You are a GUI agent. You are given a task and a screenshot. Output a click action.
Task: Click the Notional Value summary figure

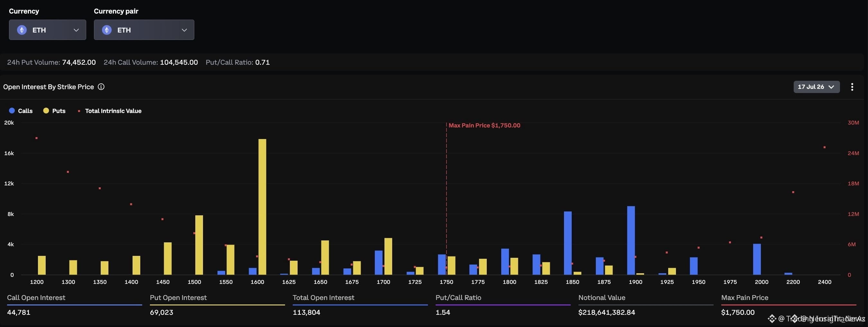(x=606, y=312)
